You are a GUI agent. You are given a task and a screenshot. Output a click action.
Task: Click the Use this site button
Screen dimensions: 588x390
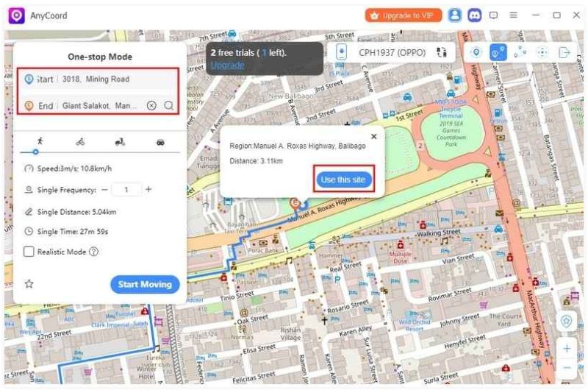(x=343, y=180)
